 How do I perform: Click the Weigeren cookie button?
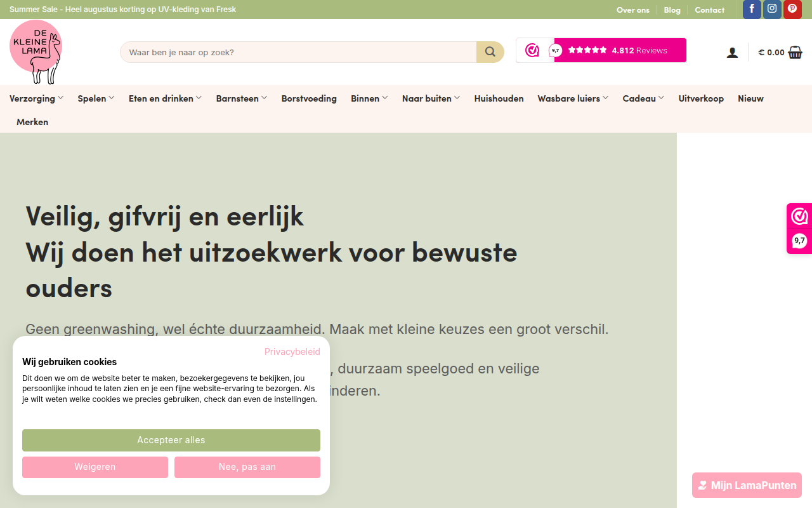[95, 467]
